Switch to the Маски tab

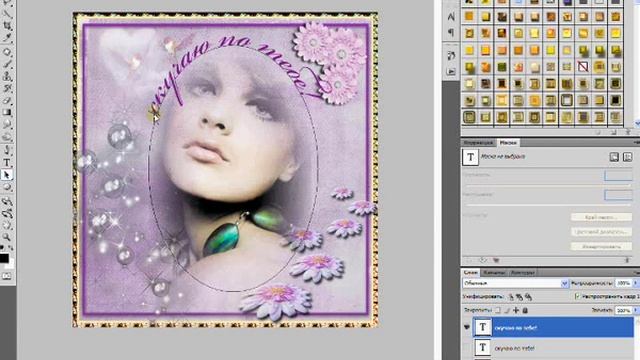tap(508, 142)
